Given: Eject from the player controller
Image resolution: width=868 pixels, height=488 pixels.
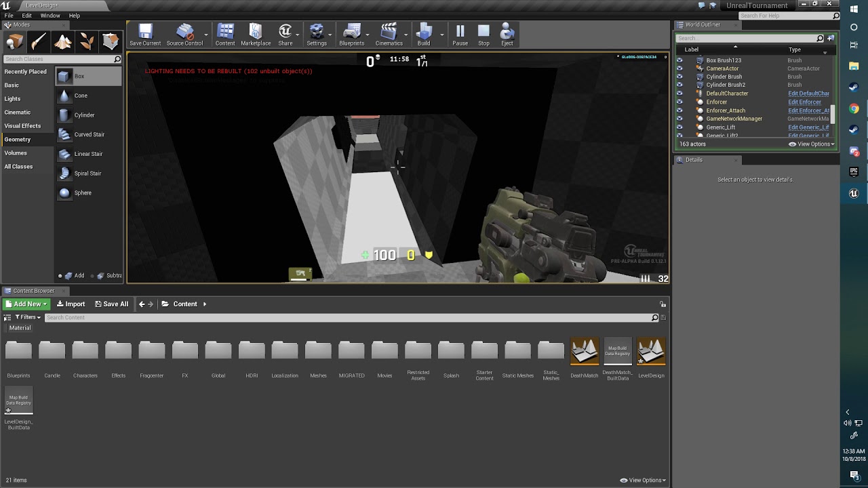Looking at the screenshot, I should 507,35.
